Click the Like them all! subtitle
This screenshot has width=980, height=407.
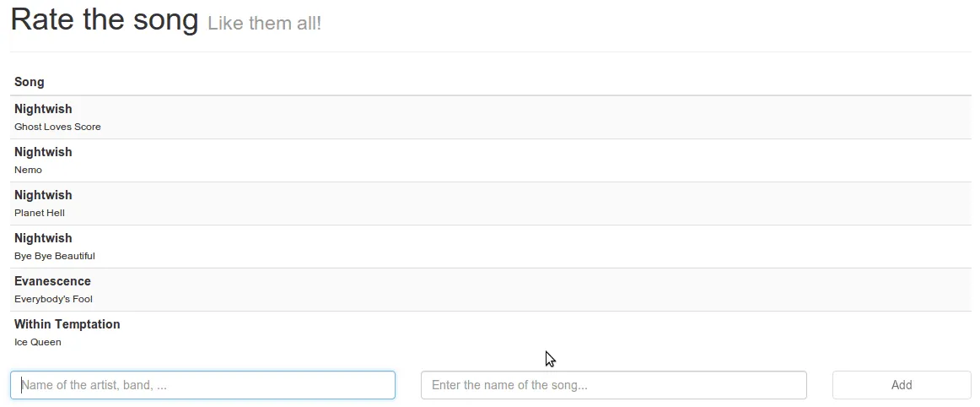point(264,24)
